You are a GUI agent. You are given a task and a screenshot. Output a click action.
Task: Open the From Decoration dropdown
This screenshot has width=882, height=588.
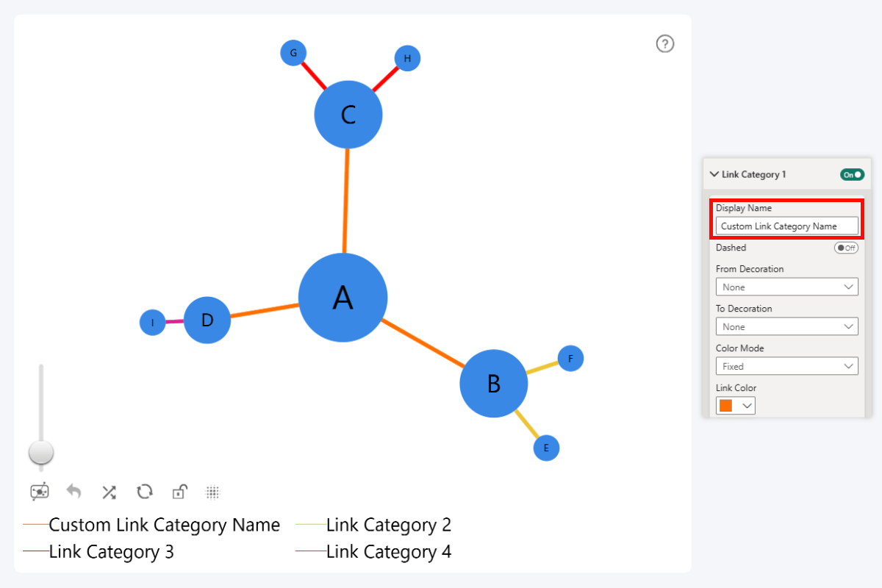coord(786,287)
